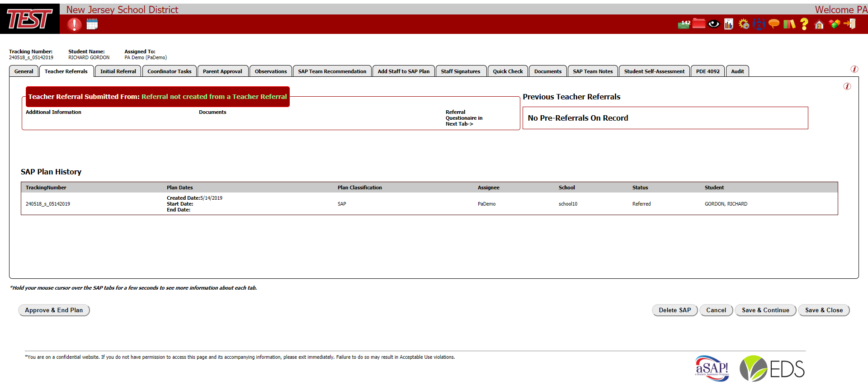Open the Staff Signatures tab
868x385 pixels.
[461, 71]
